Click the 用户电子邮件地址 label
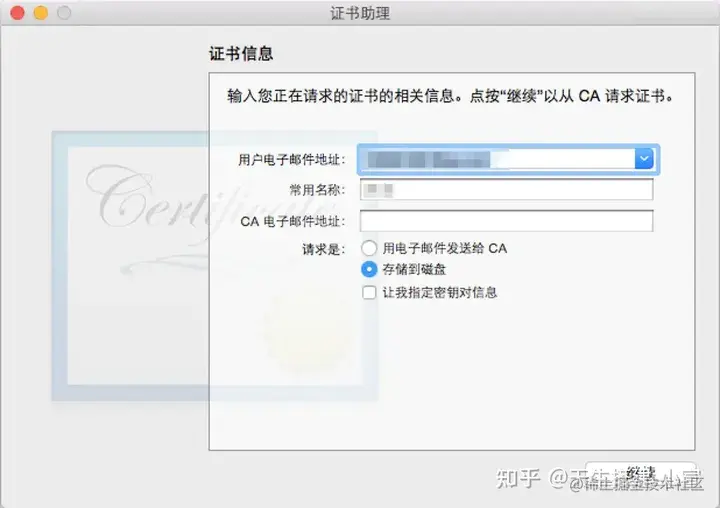 (292, 160)
